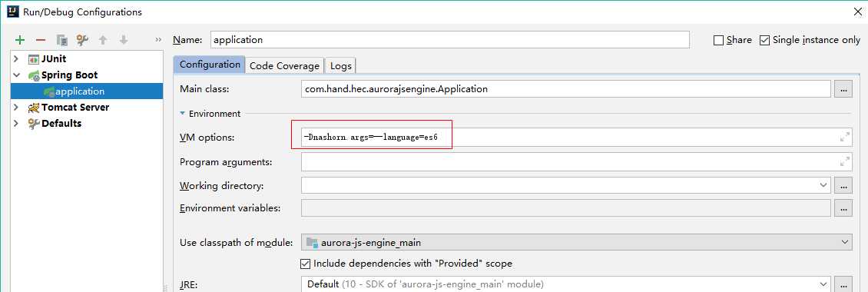The height and width of the screenshot is (292, 868).
Task: Edit Environment variables browse button
Action: [x=843, y=208]
